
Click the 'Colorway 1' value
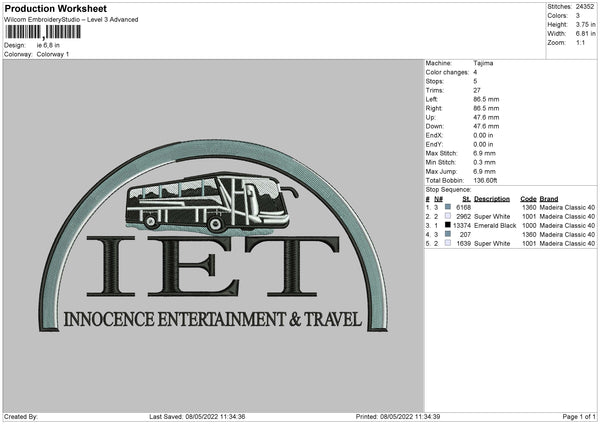tap(53, 54)
